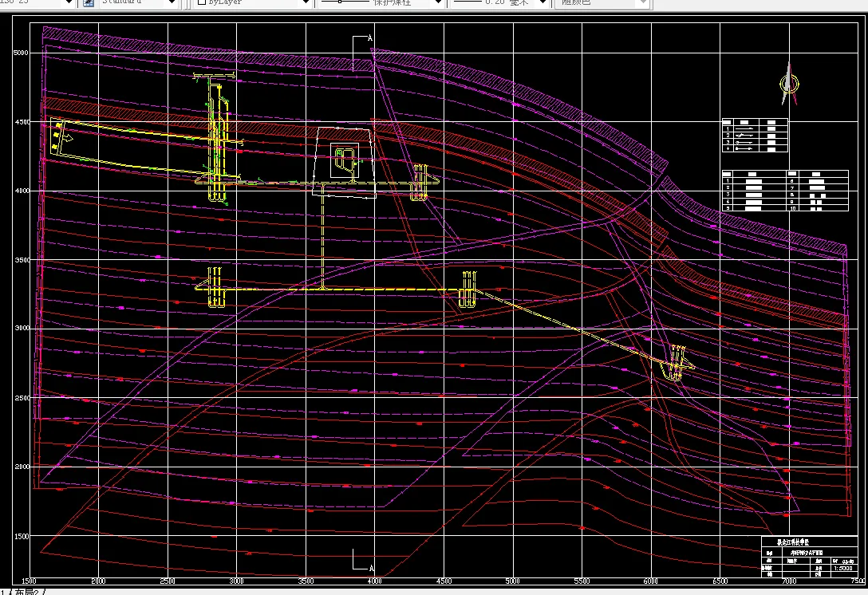This screenshot has width=868, height=595.
Task: Click the text style manager icon
Action: point(88,2)
